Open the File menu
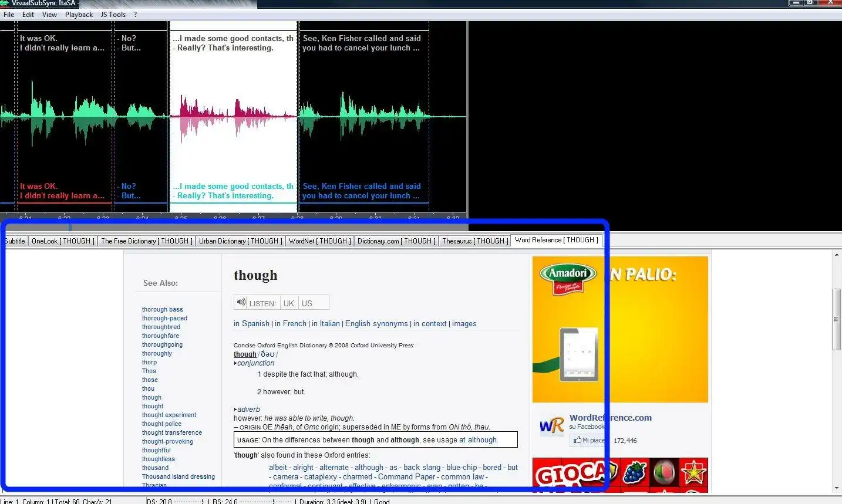Screen dimensions: 842x504 (x=9, y=15)
